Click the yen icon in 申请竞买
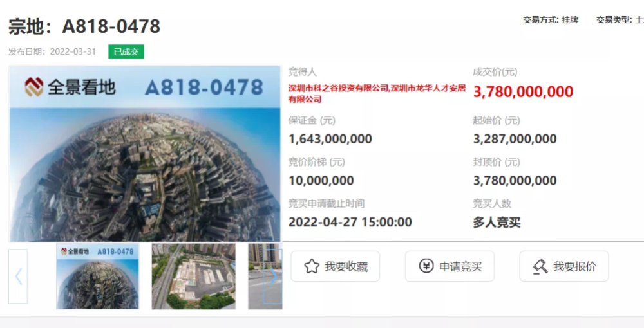Screen dimensions: 644x328 click(426, 266)
